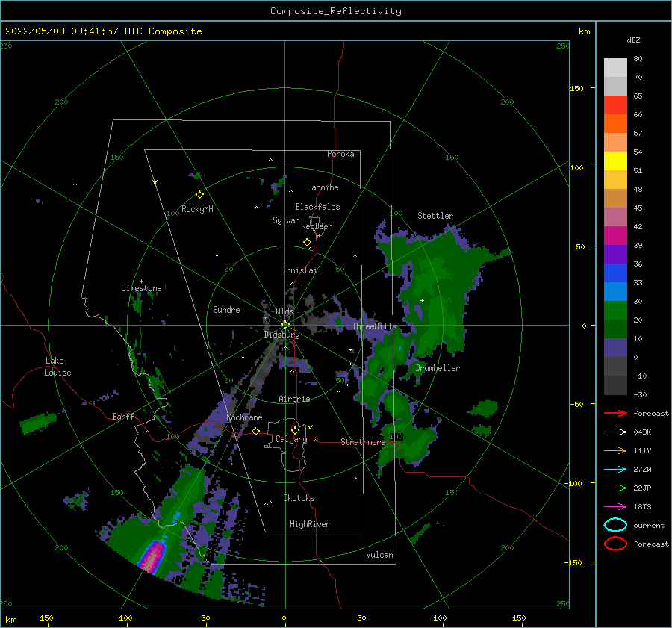The width and height of the screenshot is (672, 628).
Task: Select the cyan 27ZW arrow icon
Action: click(615, 470)
